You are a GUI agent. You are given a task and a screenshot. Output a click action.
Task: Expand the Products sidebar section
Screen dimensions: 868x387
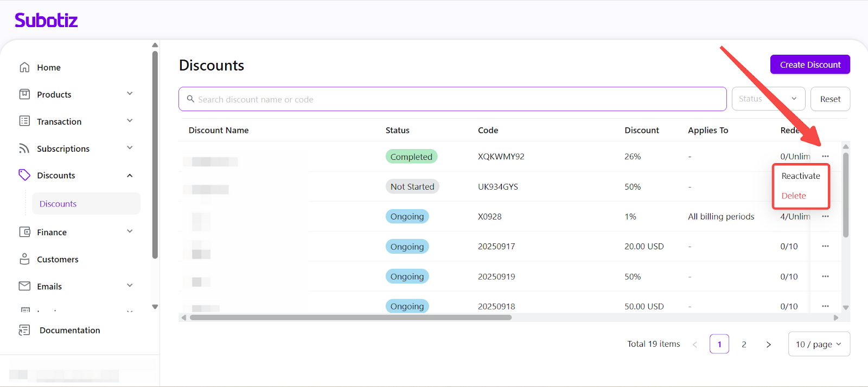point(130,94)
